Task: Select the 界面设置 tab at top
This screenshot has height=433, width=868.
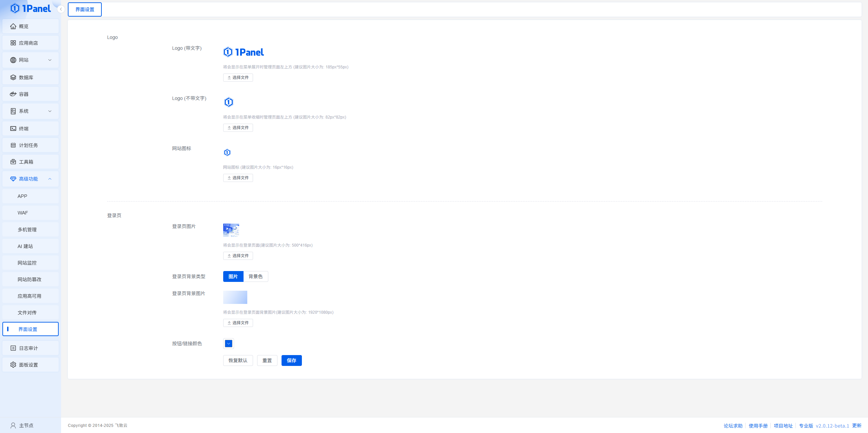Action: (x=85, y=9)
